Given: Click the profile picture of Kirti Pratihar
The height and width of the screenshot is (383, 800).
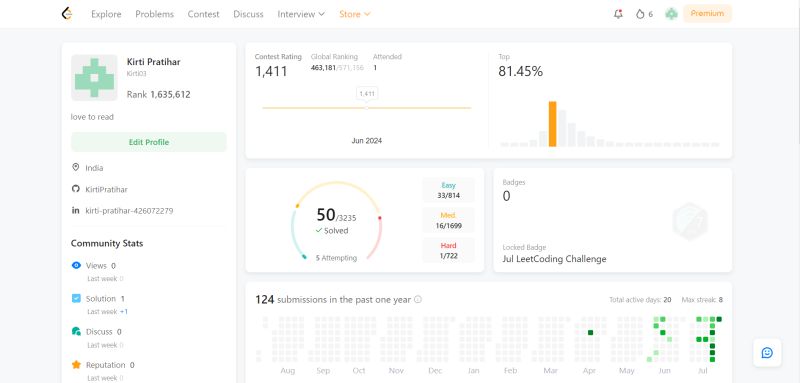Looking at the screenshot, I should 94,78.
